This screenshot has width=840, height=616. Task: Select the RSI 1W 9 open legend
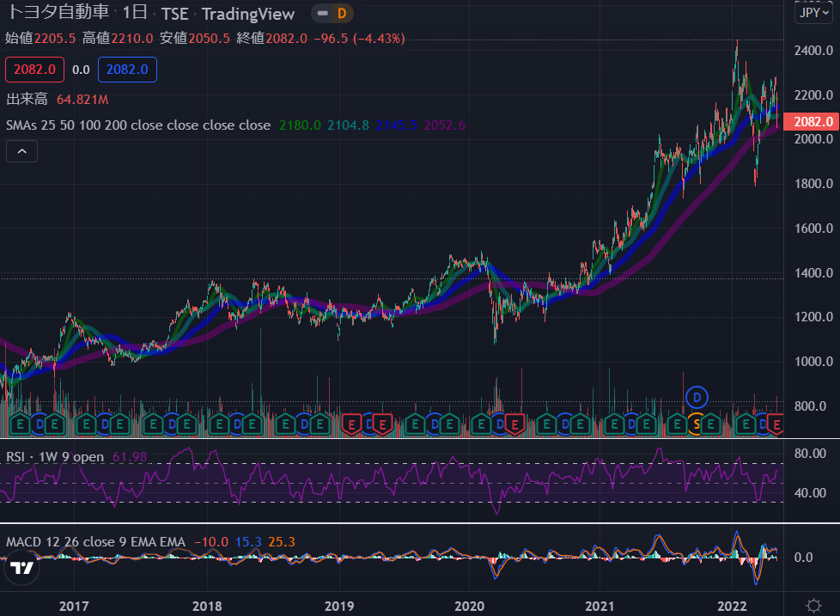tap(55, 457)
